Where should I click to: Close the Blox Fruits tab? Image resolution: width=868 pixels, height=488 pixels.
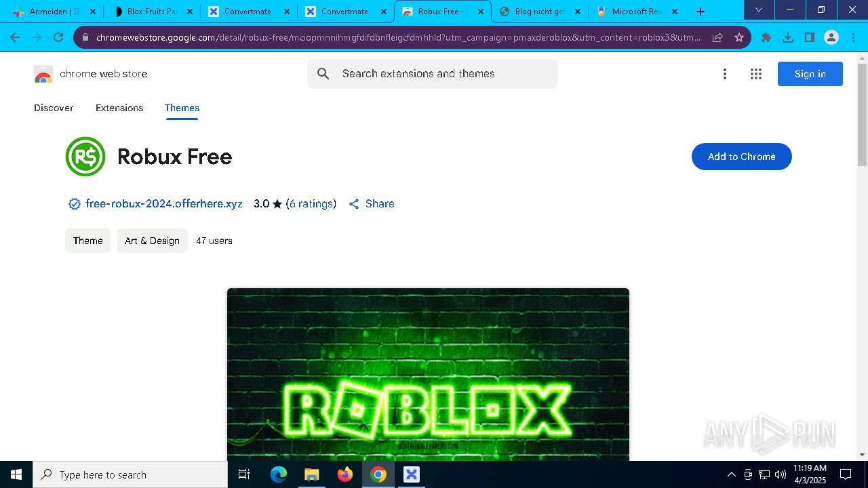190,12
